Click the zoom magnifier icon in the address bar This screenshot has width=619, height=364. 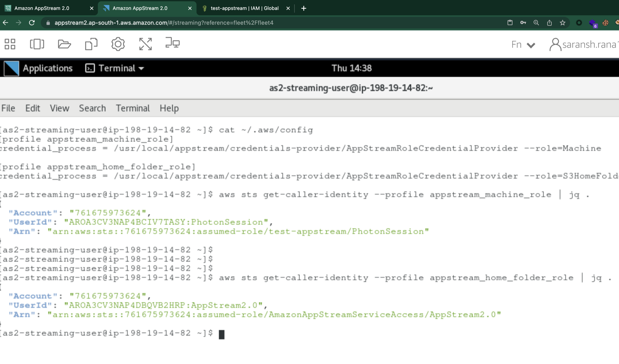(536, 23)
